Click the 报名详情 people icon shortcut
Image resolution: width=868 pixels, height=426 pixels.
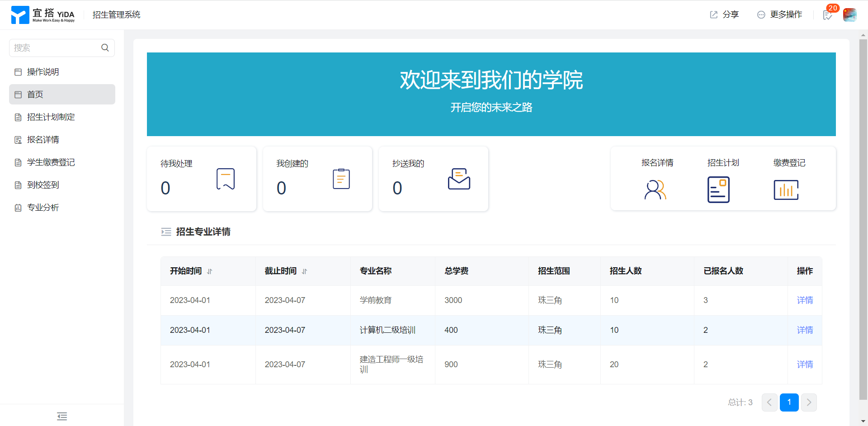click(655, 189)
